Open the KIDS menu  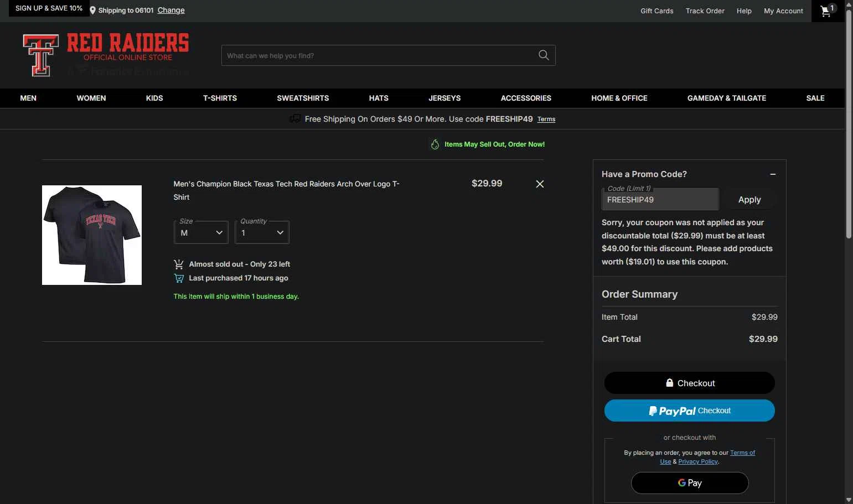point(154,98)
